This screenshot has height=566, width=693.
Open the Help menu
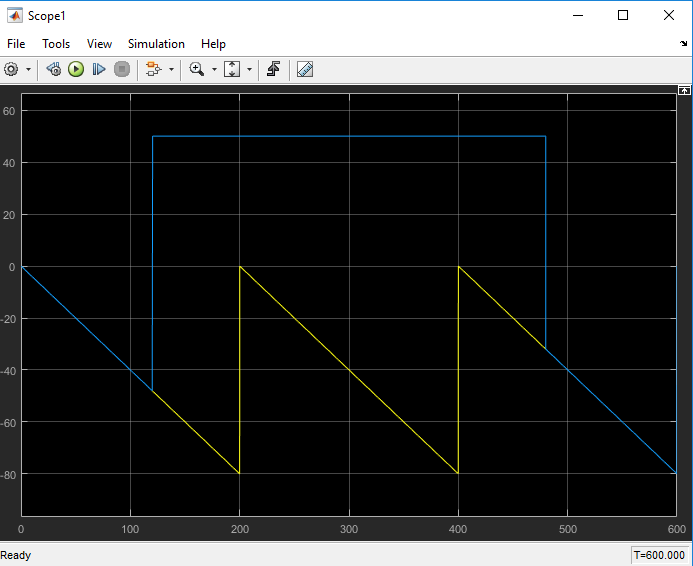(213, 44)
